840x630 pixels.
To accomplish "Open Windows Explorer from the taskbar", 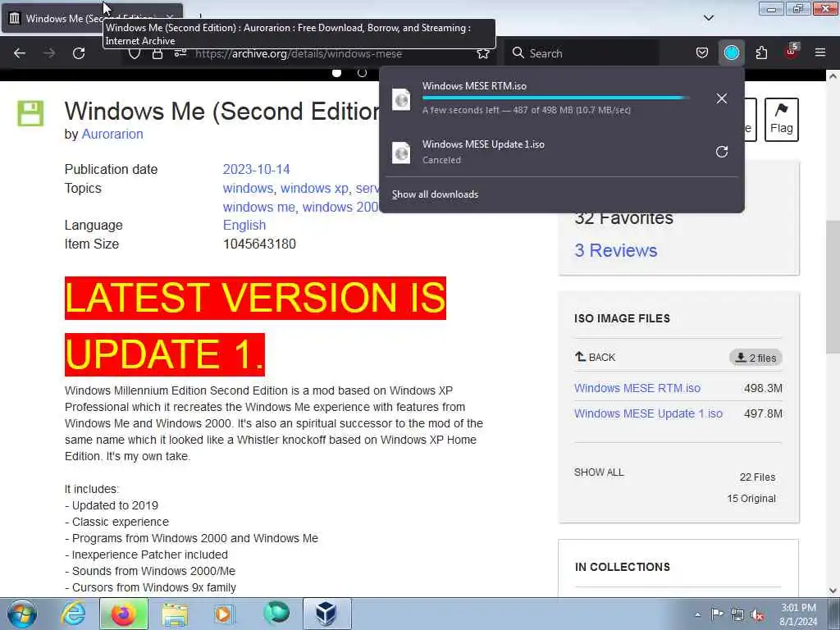I will point(175,614).
